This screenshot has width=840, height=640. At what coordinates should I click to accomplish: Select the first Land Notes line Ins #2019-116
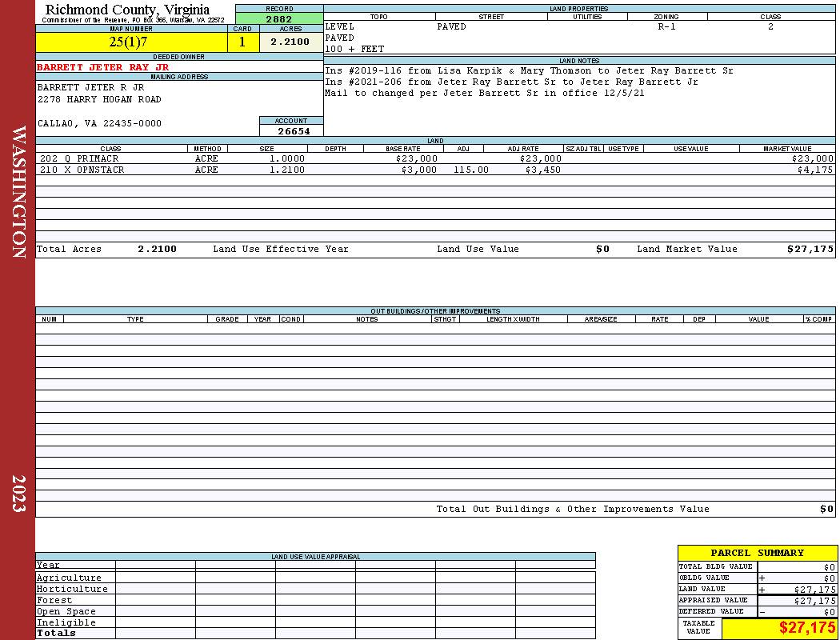point(529,70)
